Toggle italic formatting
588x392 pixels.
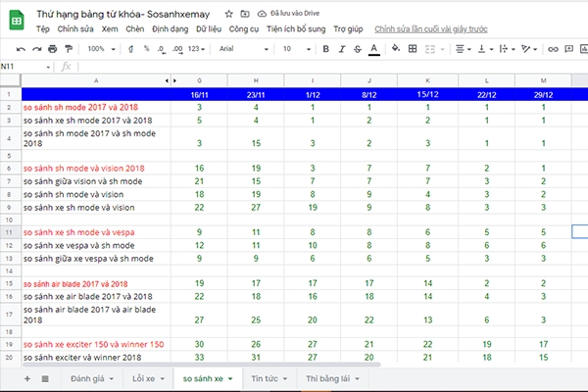coord(342,49)
